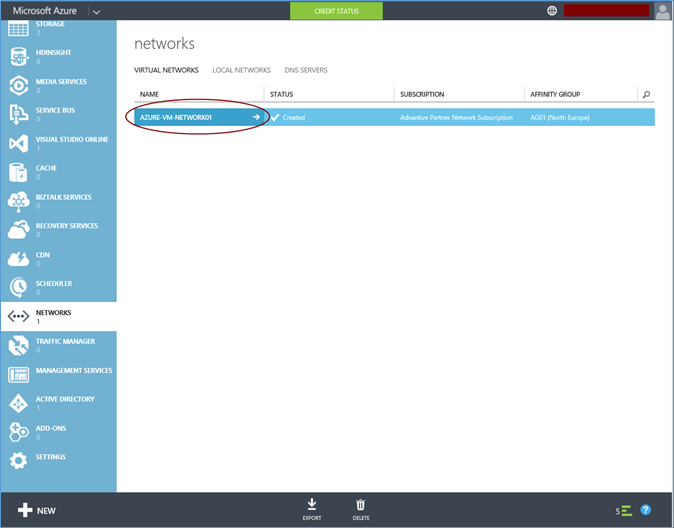Open the CDN lightning cloud icon
Viewport: 674px width, 528px height.
18,259
